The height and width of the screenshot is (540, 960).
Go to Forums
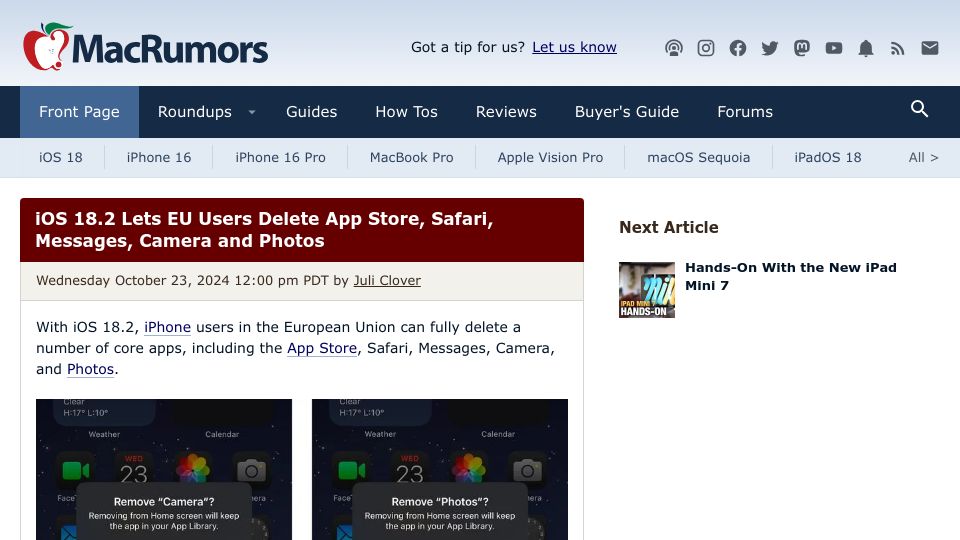[745, 112]
